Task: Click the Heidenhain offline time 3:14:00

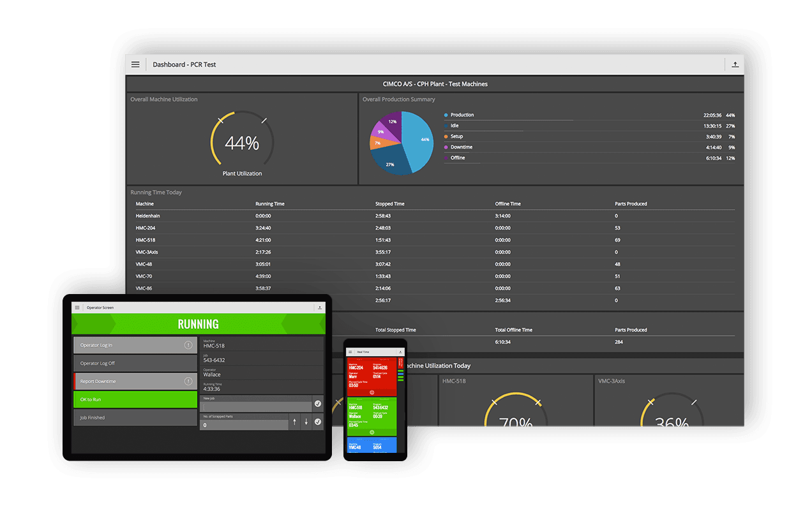Action: pos(503,216)
